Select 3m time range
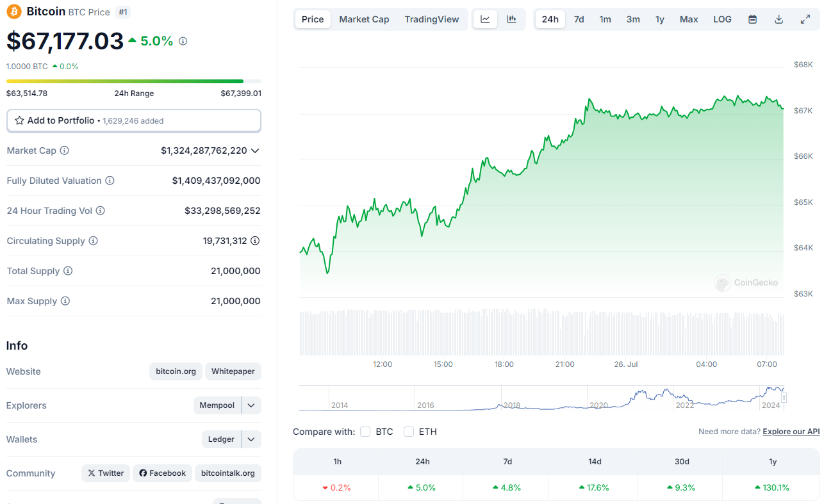The image size is (824, 504). point(633,19)
